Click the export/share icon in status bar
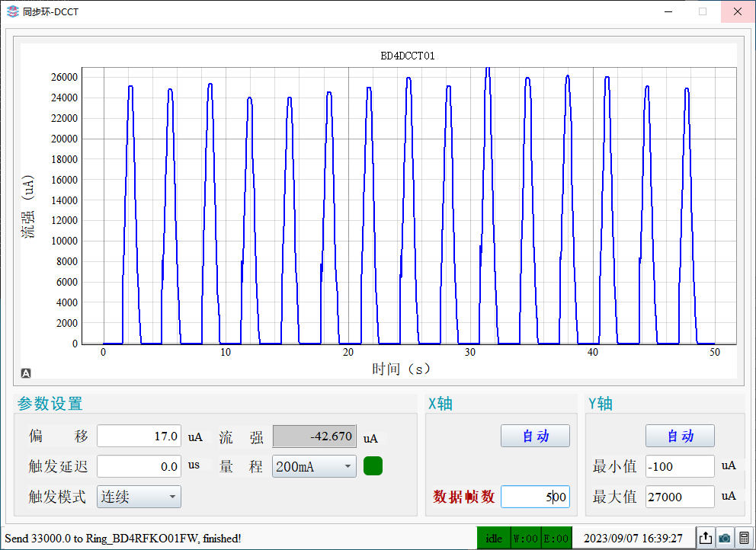Viewport: 756px width, 550px height. point(706,538)
